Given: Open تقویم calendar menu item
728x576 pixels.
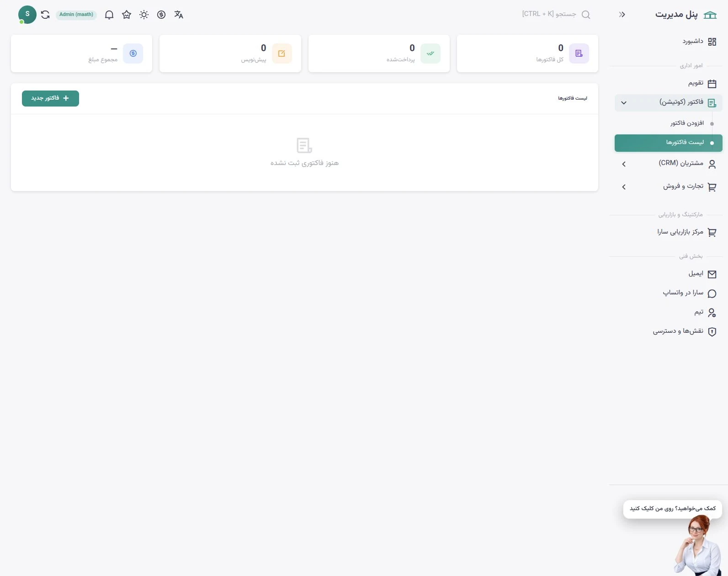Looking at the screenshot, I should click(669, 84).
